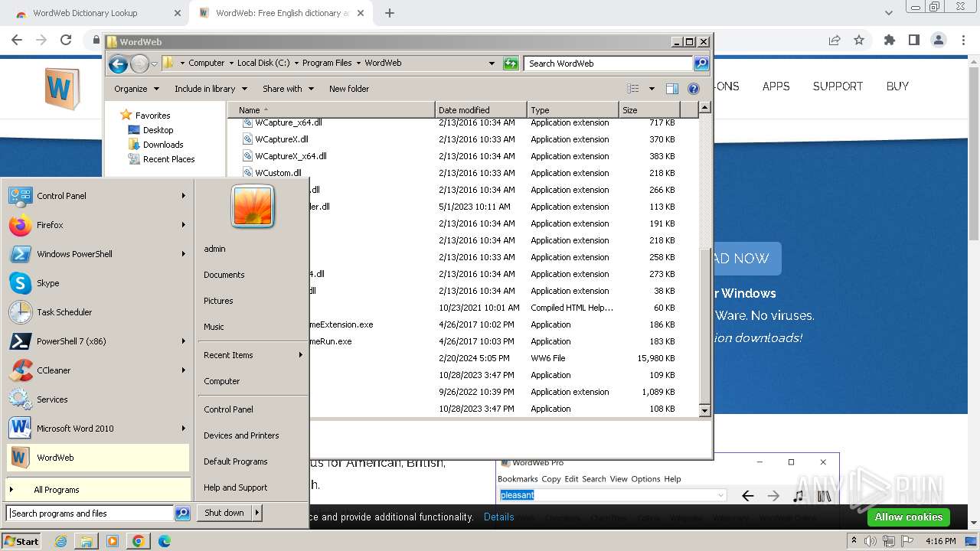Open Windows PowerShell from Start menu
This screenshot has height=551, width=980.
click(98, 254)
